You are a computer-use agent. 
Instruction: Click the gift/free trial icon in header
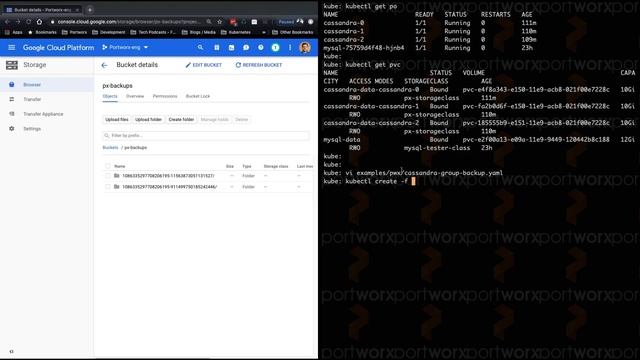pos(217,47)
